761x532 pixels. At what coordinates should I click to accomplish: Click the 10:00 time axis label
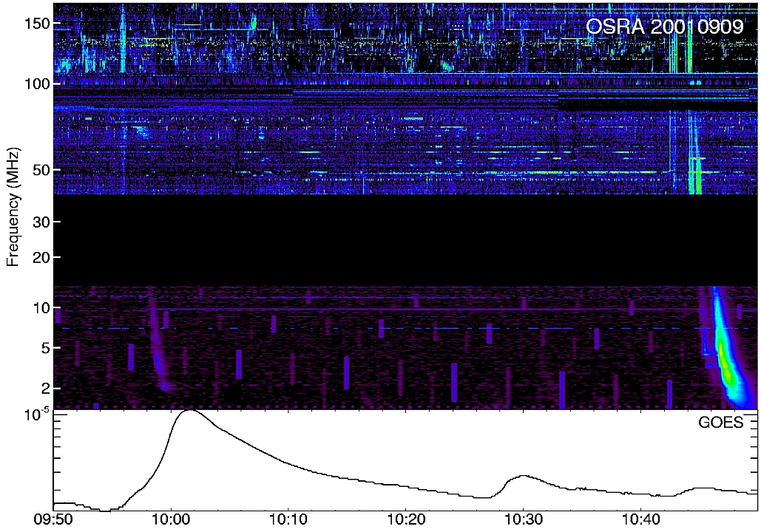coord(171,520)
